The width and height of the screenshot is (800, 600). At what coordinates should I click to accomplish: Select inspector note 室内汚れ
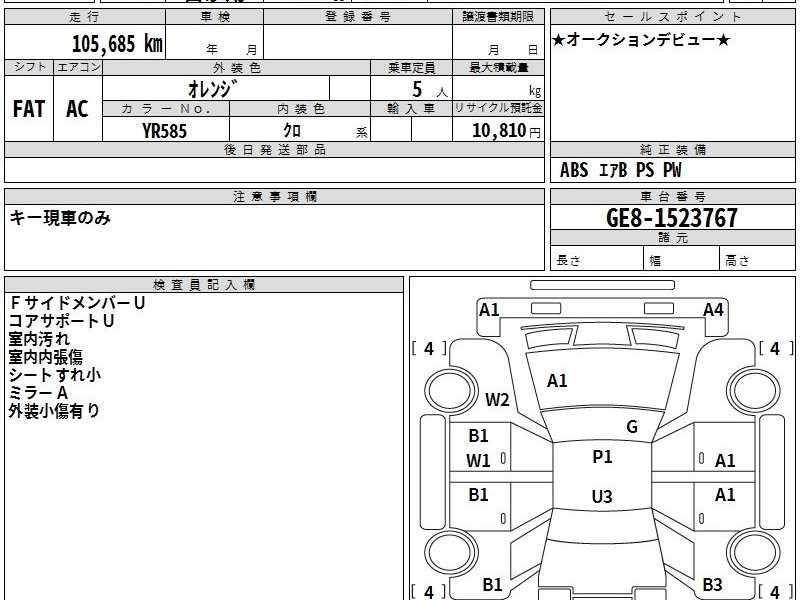point(39,339)
